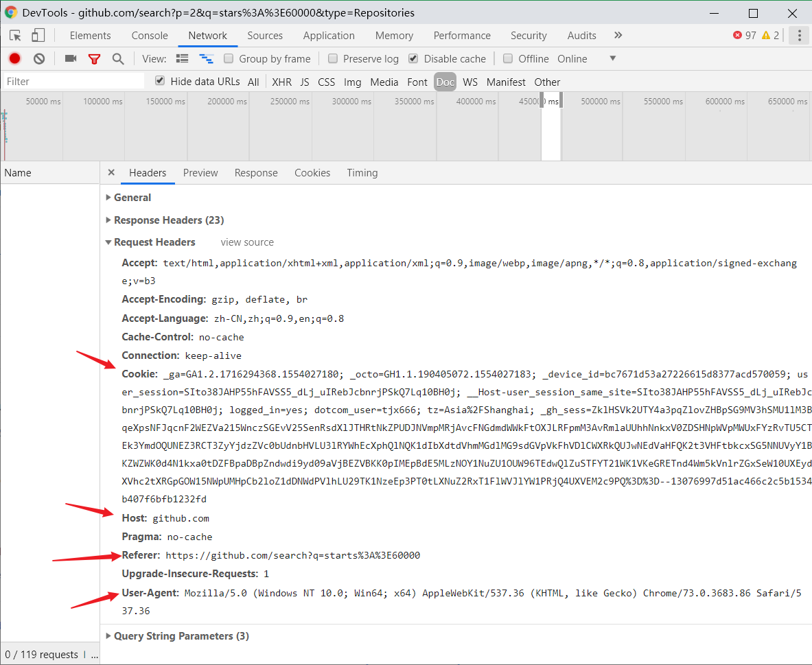Check the Offline checkbox
The image size is (812, 665).
click(508, 58)
